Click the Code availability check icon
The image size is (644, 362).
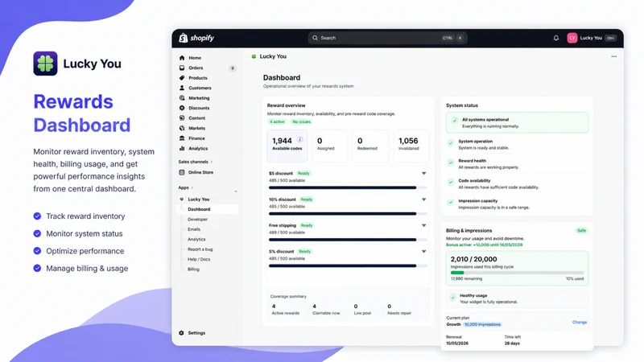[451, 183]
